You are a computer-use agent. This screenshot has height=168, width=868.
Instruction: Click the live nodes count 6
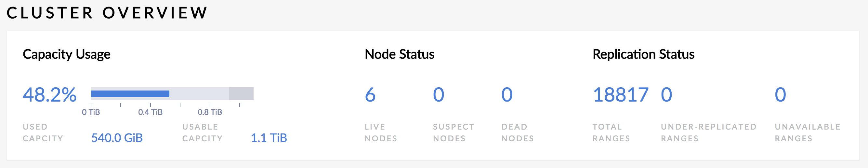(x=370, y=95)
